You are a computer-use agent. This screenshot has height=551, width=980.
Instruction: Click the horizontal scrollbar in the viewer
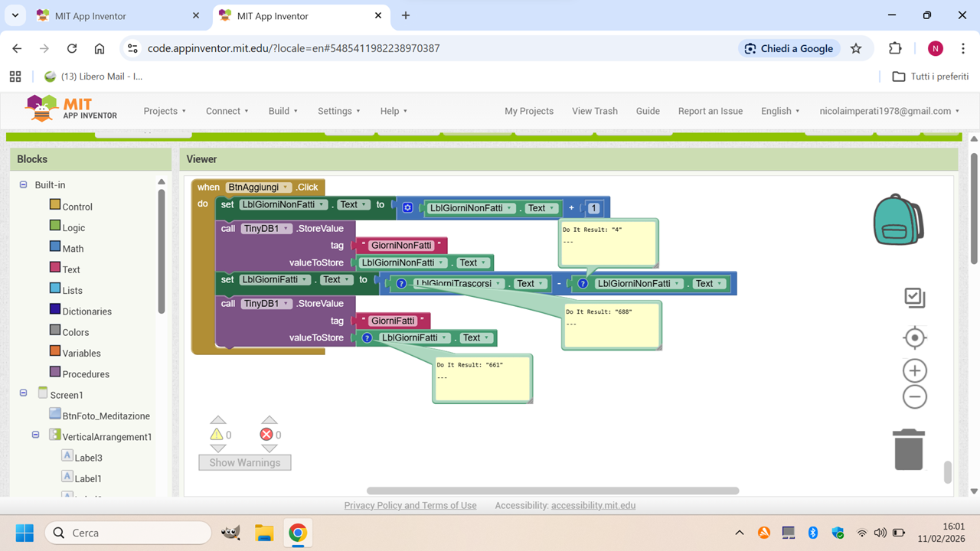(x=552, y=491)
